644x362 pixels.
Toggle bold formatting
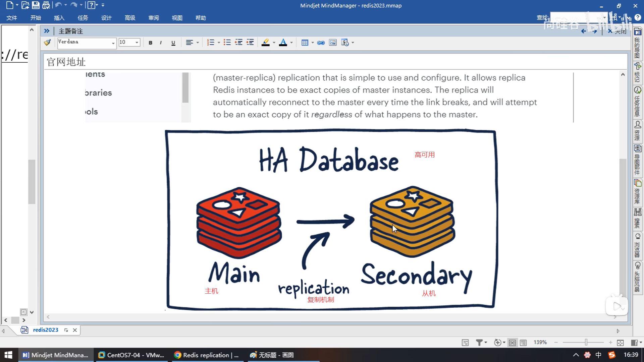pyautogui.click(x=150, y=43)
